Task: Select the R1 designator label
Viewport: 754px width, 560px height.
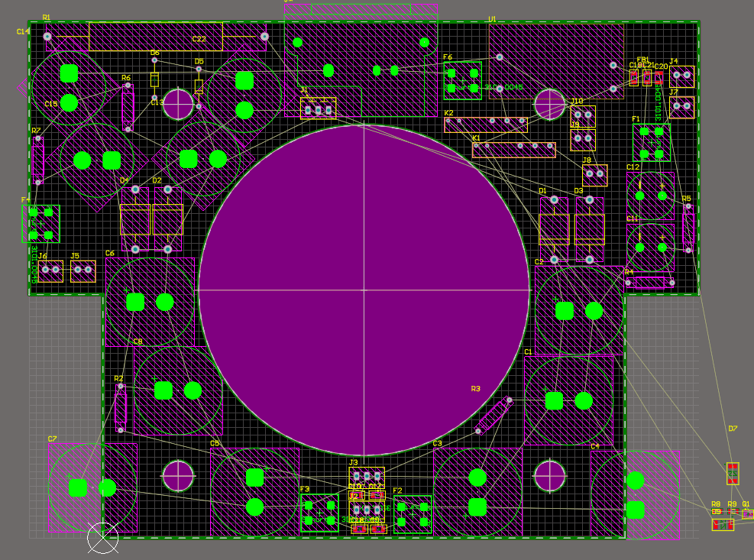Action: coord(46,18)
